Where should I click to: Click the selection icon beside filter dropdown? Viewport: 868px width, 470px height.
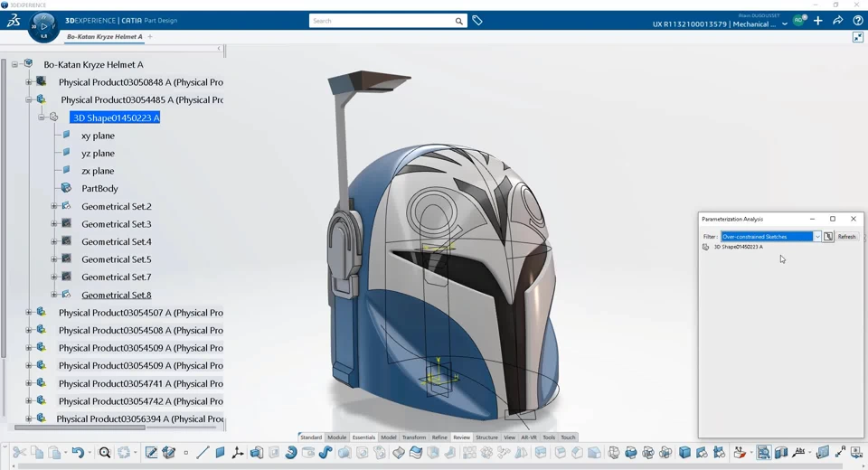(828, 237)
